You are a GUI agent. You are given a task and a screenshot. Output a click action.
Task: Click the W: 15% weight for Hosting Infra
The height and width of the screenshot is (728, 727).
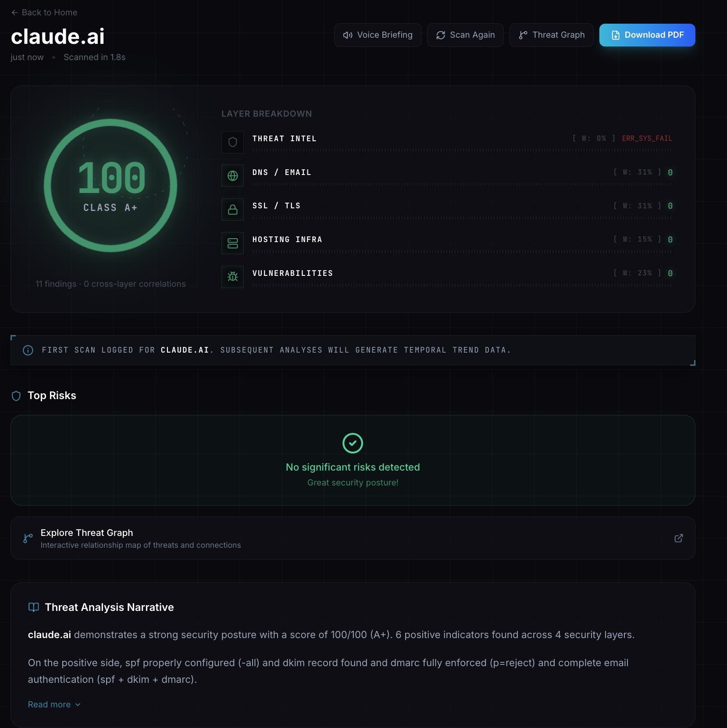pos(637,239)
